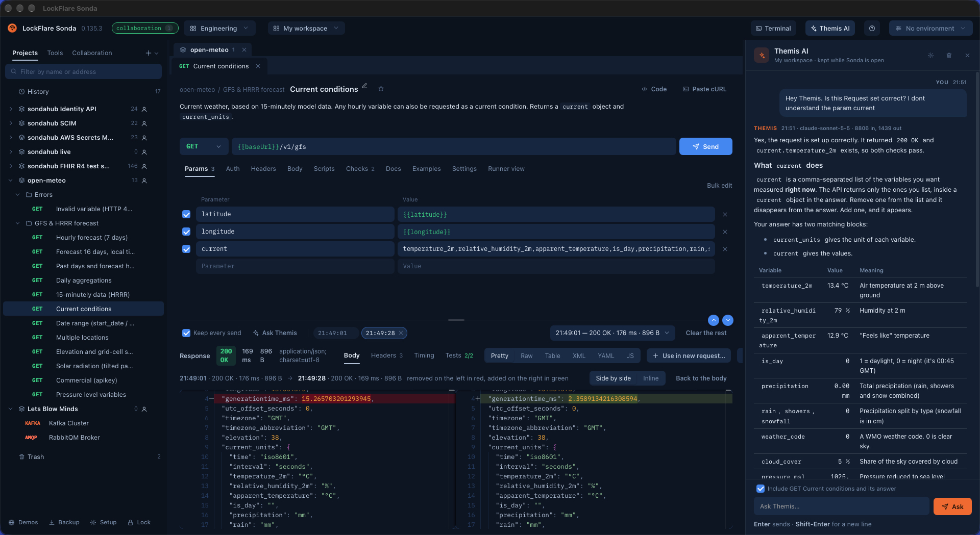The height and width of the screenshot is (535, 980).
Task: Select Side by side diff view
Action: point(614,378)
